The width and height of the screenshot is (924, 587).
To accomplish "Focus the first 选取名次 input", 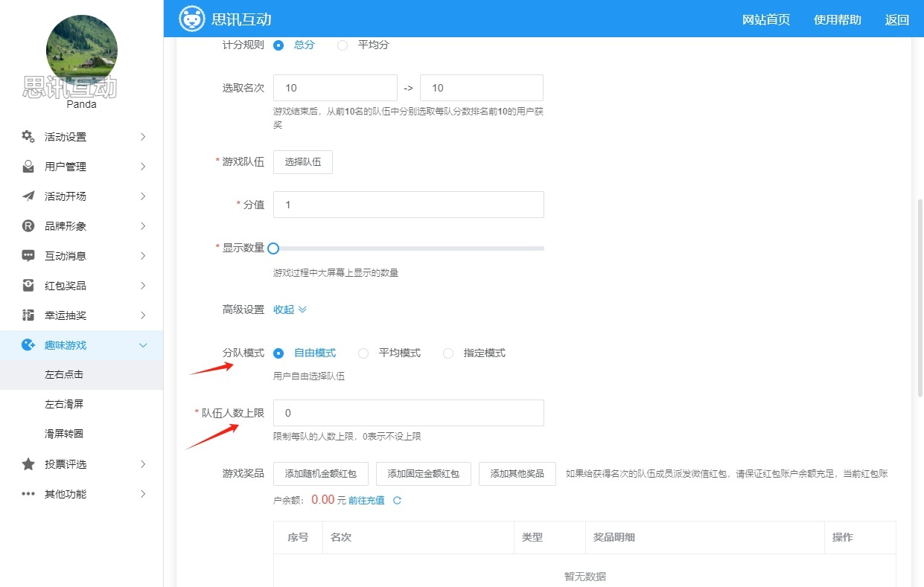I will click(335, 88).
